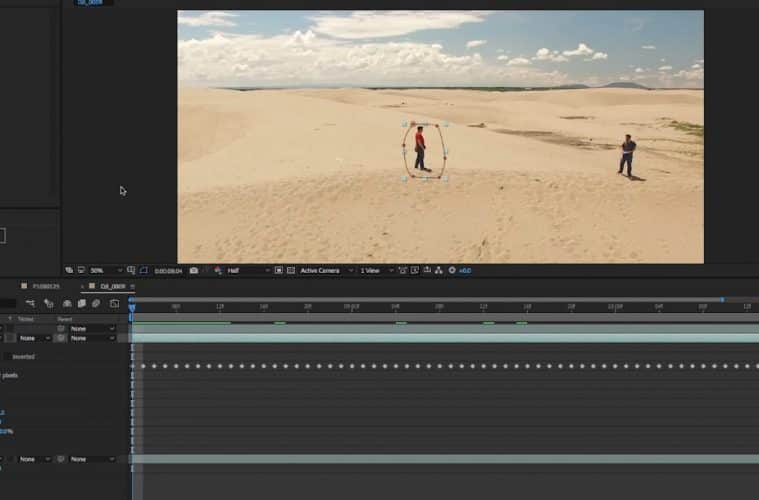Screen dimensions: 759x500
Task: Click the Always Preview This View icon
Action: point(69,270)
